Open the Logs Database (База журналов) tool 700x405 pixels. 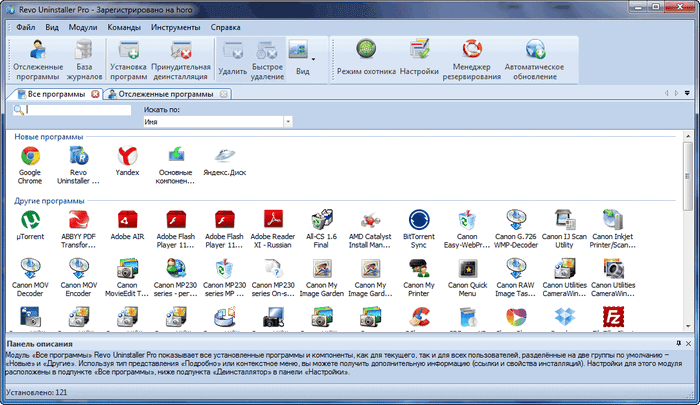pyautogui.click(x=84, y=60)
